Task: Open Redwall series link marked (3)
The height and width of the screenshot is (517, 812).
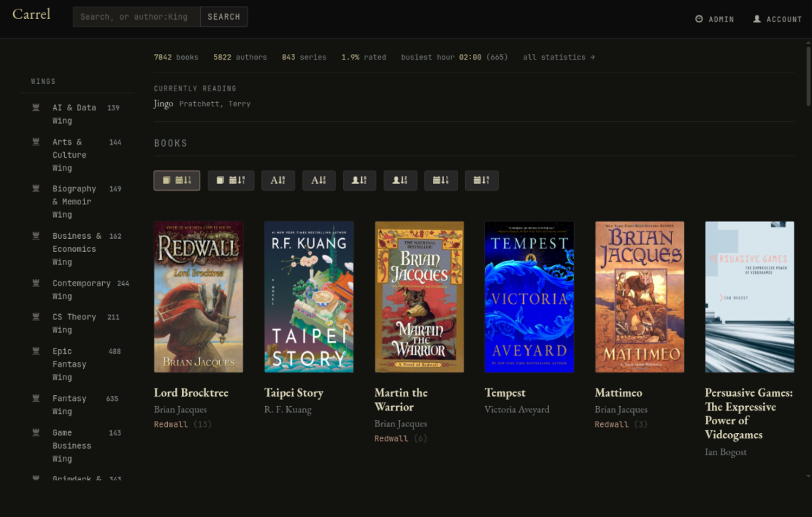Action: click(612, 424)
